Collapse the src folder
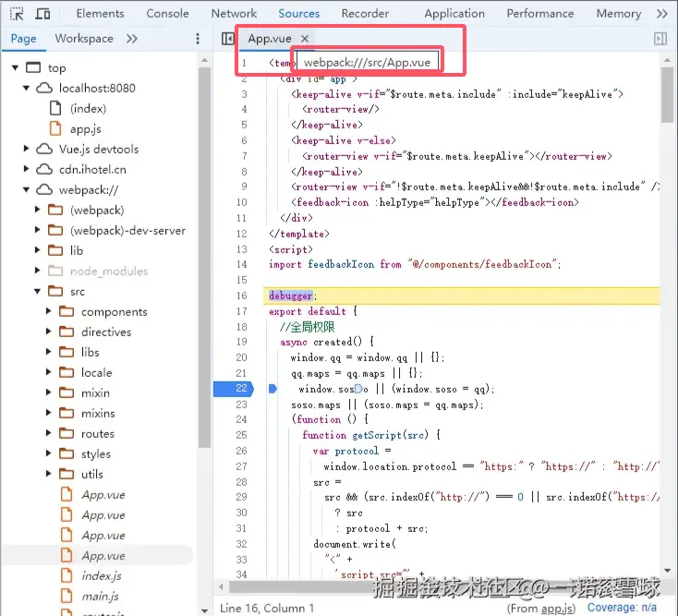Viewport: 678px width, 616px height. [38, 291]
